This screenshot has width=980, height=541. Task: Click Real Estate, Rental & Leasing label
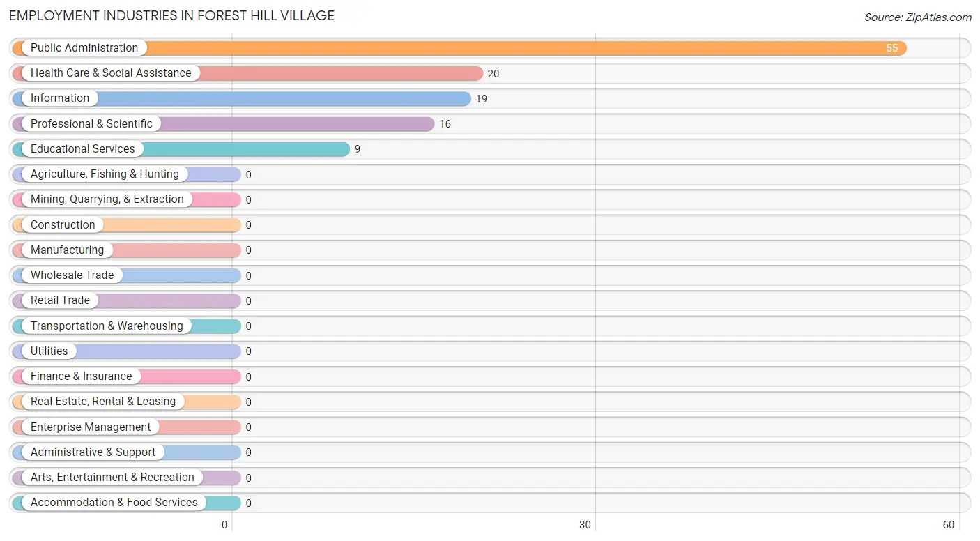(x=103, y=402)
